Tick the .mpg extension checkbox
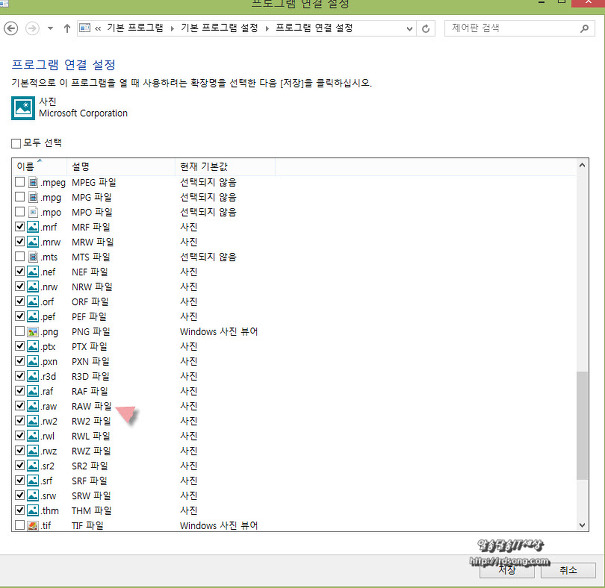 click(20, 198)
